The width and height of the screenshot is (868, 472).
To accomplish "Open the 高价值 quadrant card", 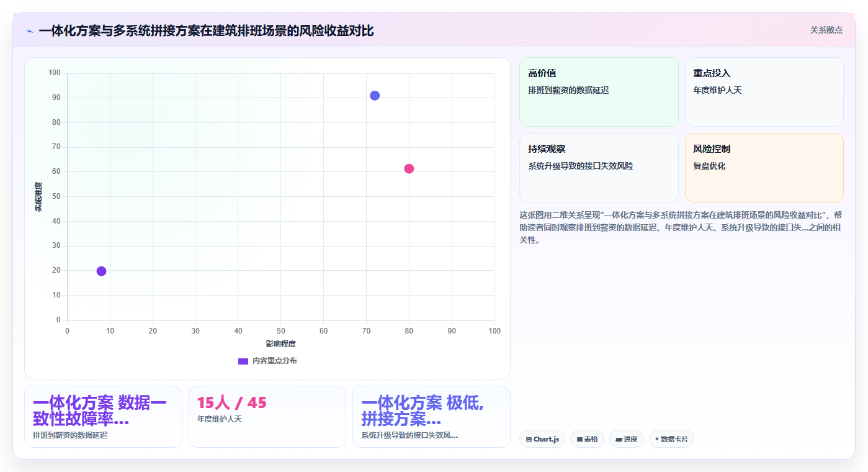I will point(599,92).
